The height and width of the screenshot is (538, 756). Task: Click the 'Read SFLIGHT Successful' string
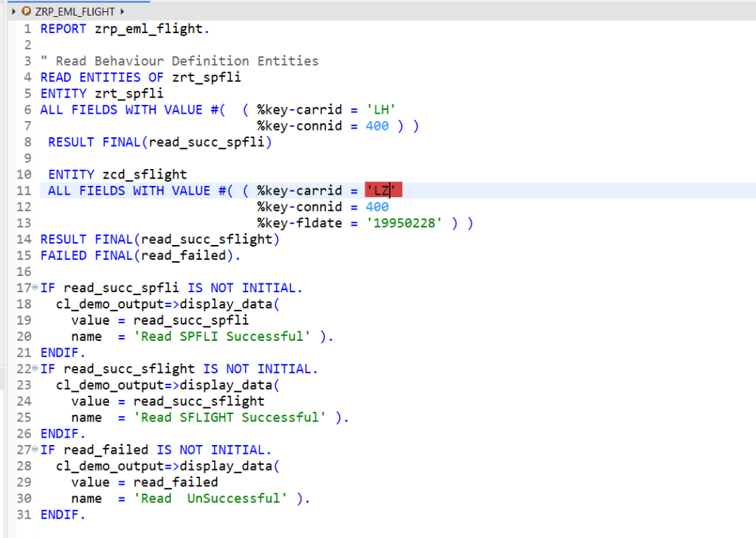(x=230, y=418)
